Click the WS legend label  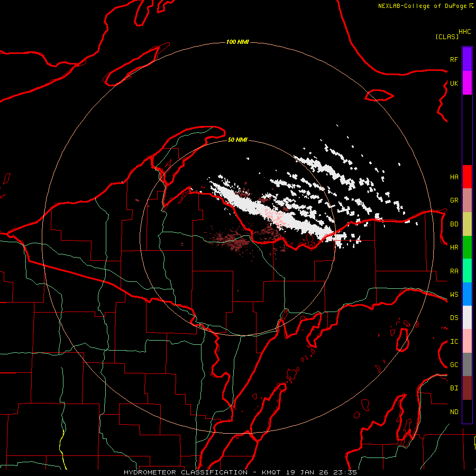pos(454,295)
